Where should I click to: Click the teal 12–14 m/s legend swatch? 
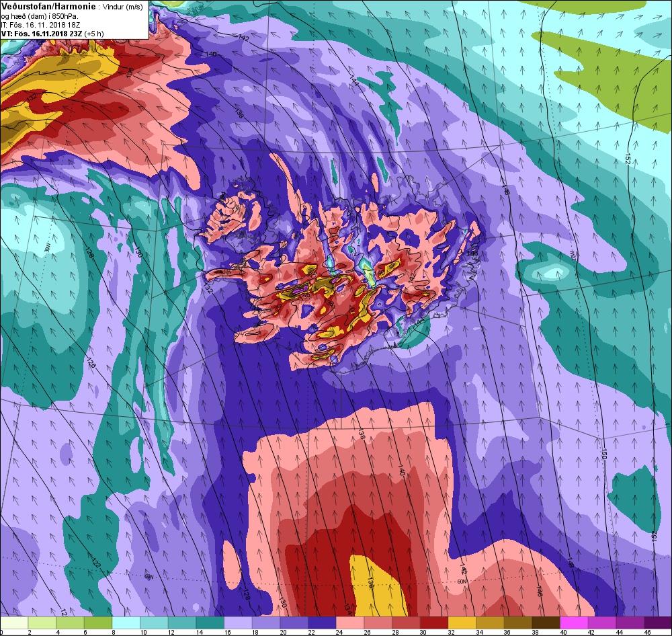tap(182, 623)
